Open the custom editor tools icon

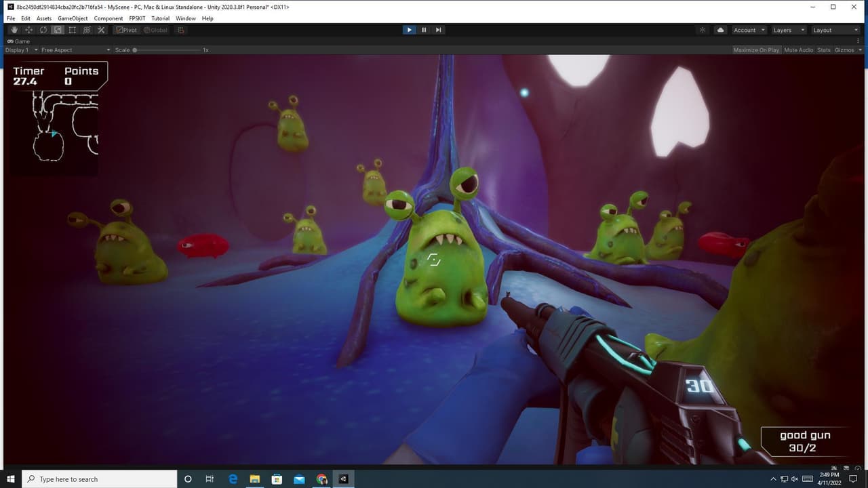pyautogui.click(x=101, y=30)
